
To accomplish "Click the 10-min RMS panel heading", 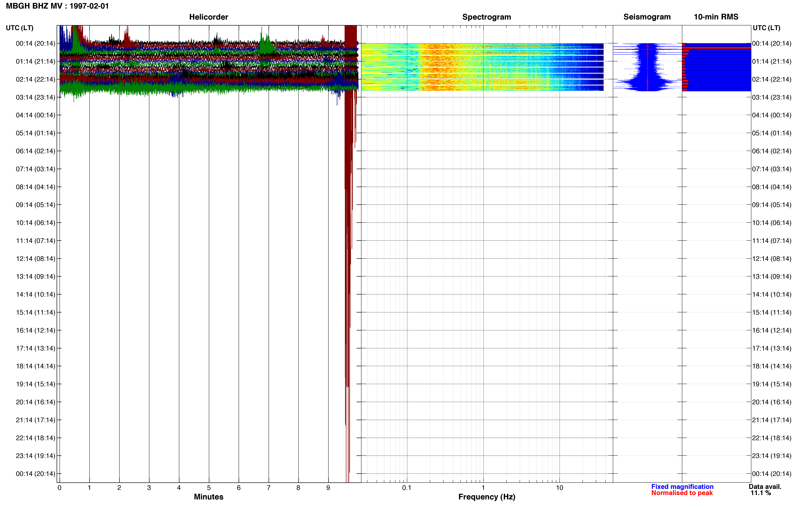I will point(716,17).
